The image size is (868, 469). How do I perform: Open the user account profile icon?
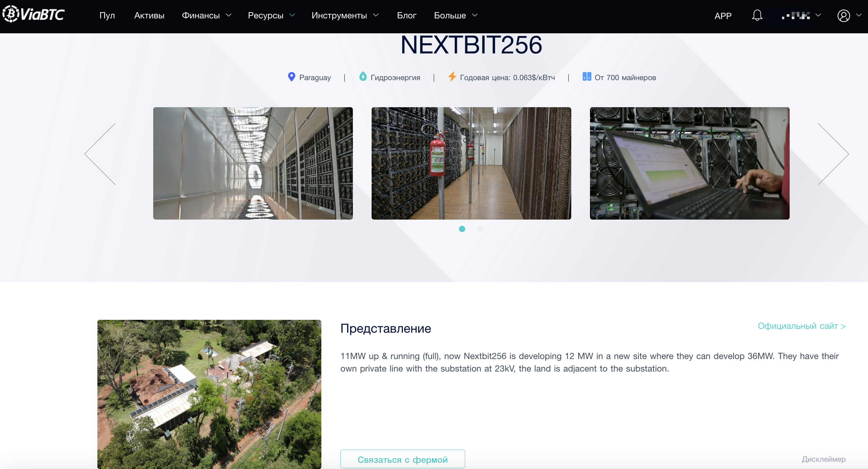pyautogui.click(x=844, y=16)
